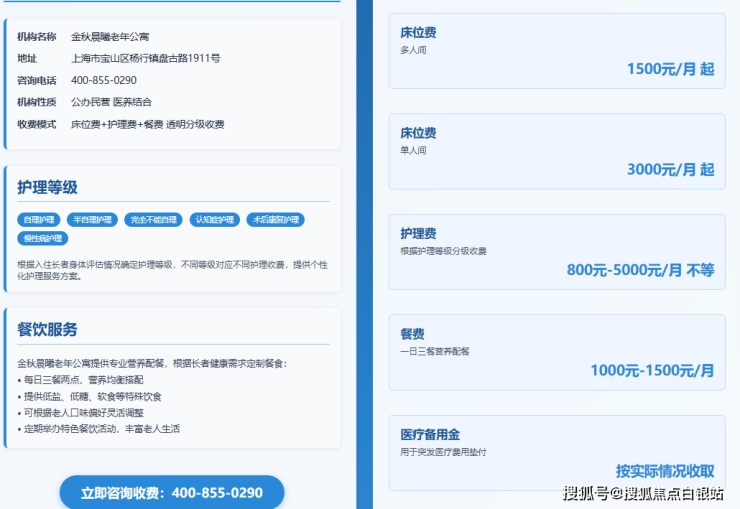
Task: Click the 护理等级 section heading
Action: (x=47, y=187)
